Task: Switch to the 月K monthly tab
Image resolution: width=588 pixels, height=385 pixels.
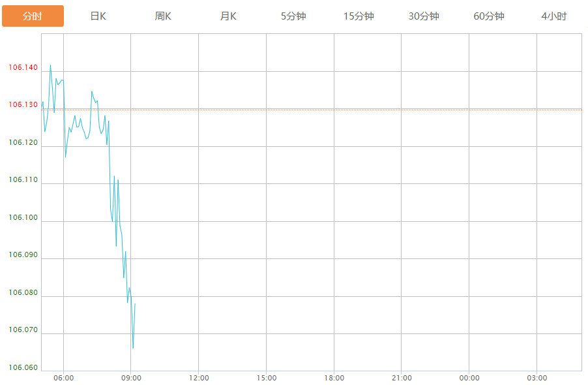Action: (x=228, y=16)
